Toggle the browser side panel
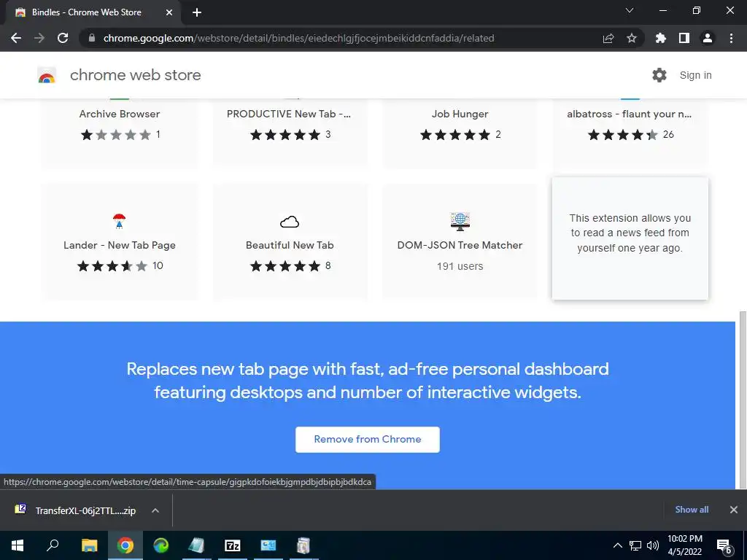747x560 pixels. coord(684,38)
